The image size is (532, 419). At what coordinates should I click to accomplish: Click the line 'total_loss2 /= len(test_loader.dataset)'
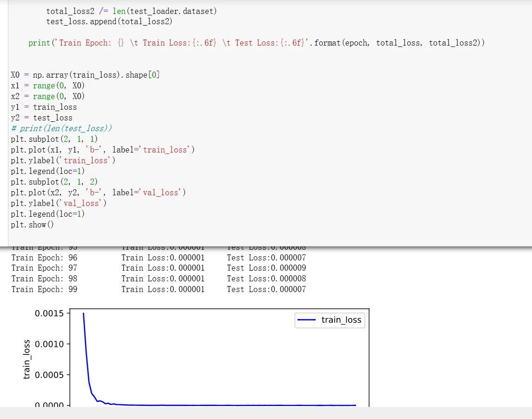tap(131, 11)
